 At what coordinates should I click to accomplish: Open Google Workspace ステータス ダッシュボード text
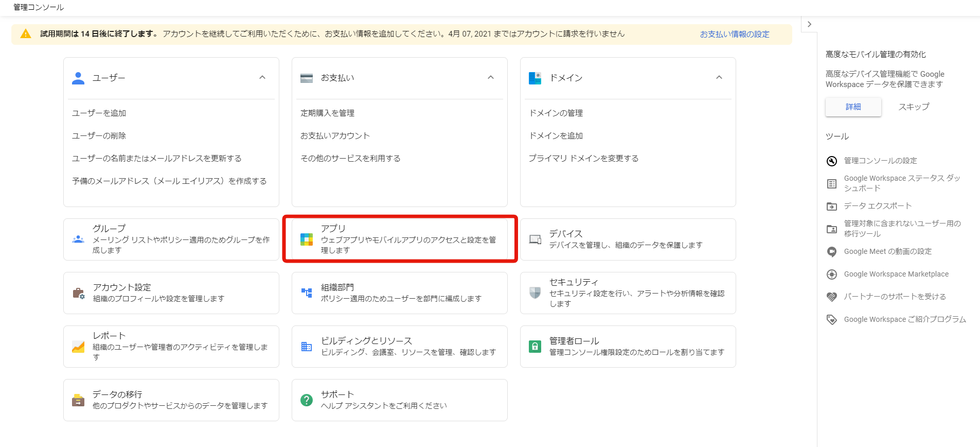pyautogui.click(x=902, y=184)
